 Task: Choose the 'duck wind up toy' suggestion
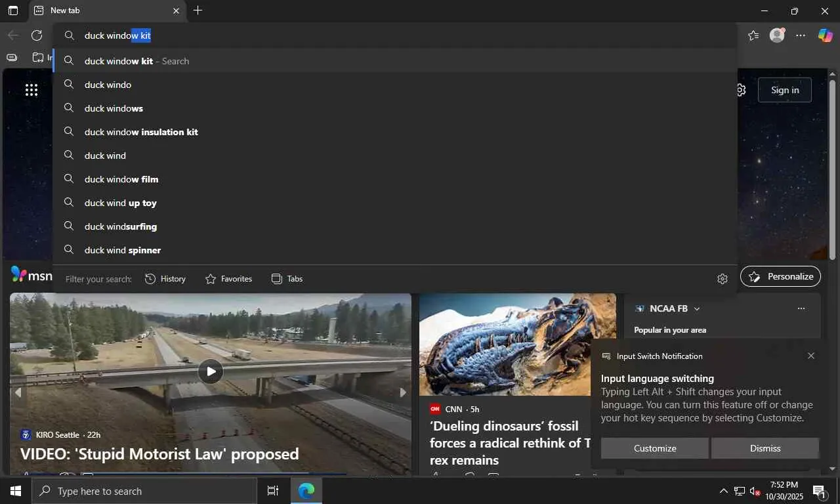pyautogui.click(x=396, y=203)
